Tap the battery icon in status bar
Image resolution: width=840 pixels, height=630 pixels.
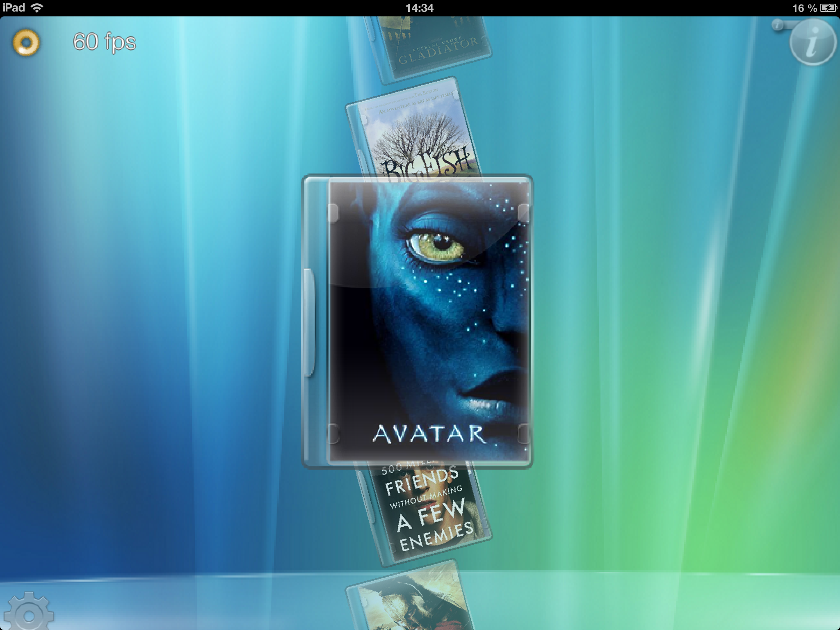(x=829, y=8)
